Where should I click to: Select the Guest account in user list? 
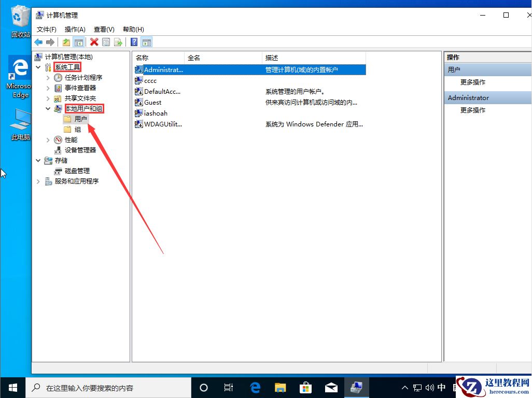tap(152, 102)
